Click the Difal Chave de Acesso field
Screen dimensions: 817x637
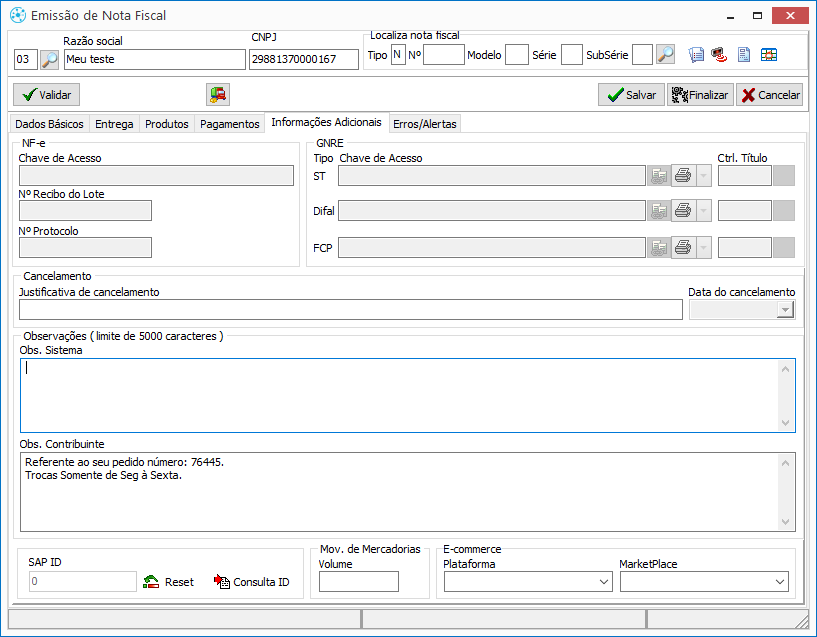point(492,211)
